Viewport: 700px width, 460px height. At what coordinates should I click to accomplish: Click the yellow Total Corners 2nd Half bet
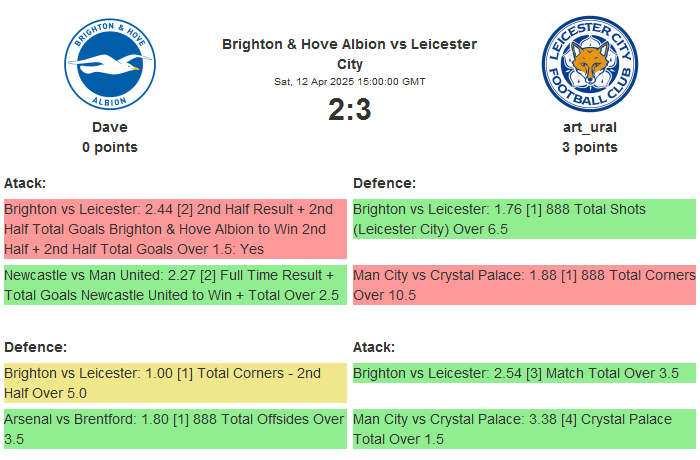[174, 383]
